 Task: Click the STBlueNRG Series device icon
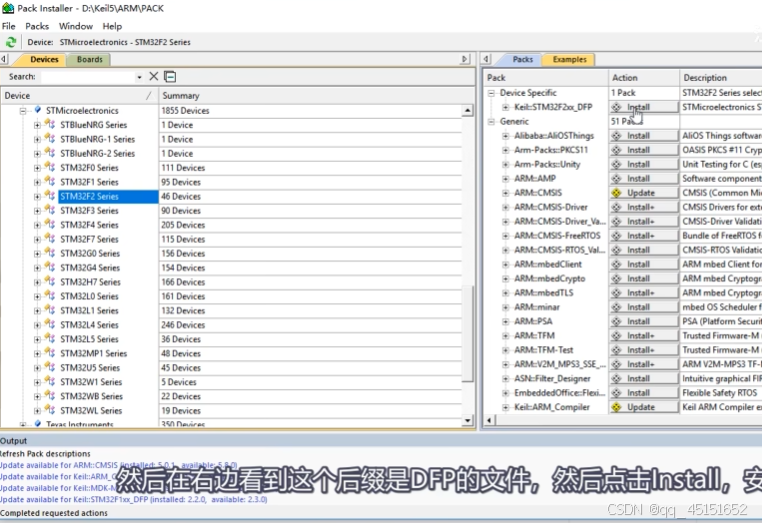tap(50, 124)
